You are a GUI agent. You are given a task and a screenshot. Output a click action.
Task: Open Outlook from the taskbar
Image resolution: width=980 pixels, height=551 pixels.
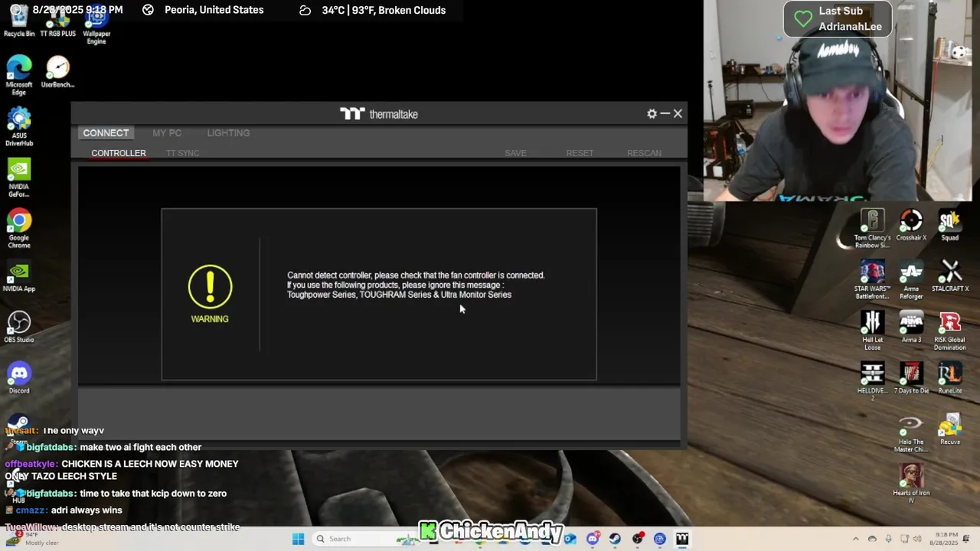(570, 539)
